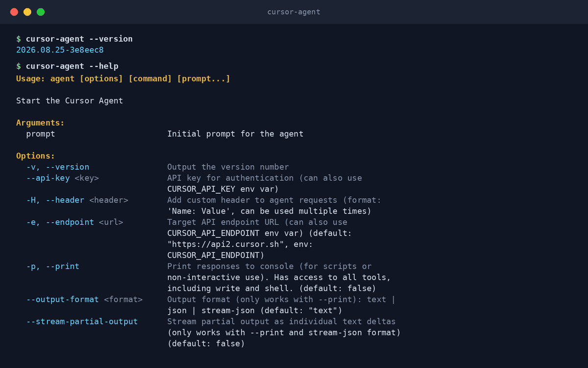Click the Arguments: heading
Screen dimensions: 588x368
click(x=40, y=123)
